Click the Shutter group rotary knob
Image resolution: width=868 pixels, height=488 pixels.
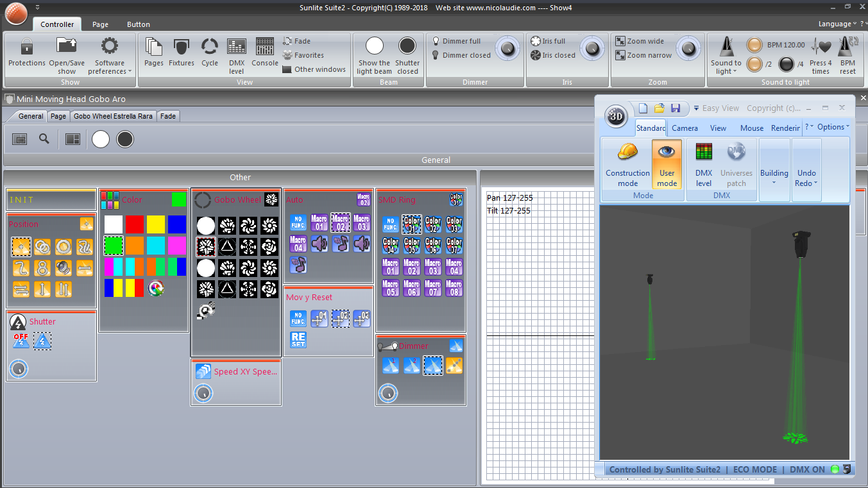19,369
